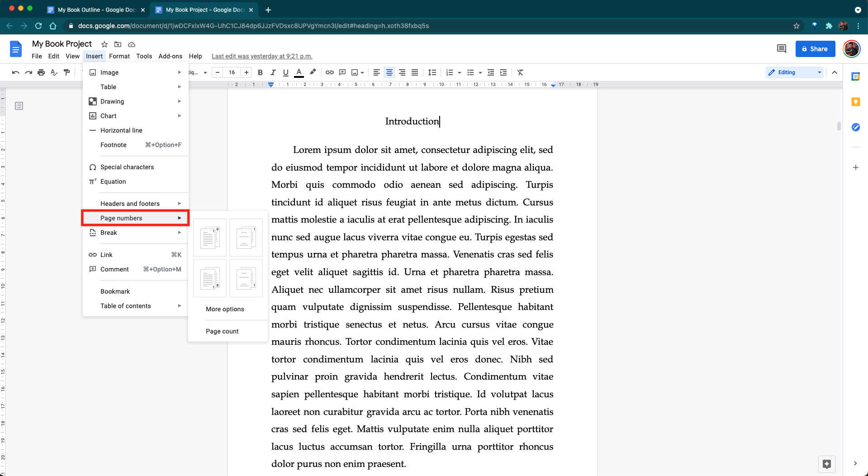Click the Paint format icon

67,72
